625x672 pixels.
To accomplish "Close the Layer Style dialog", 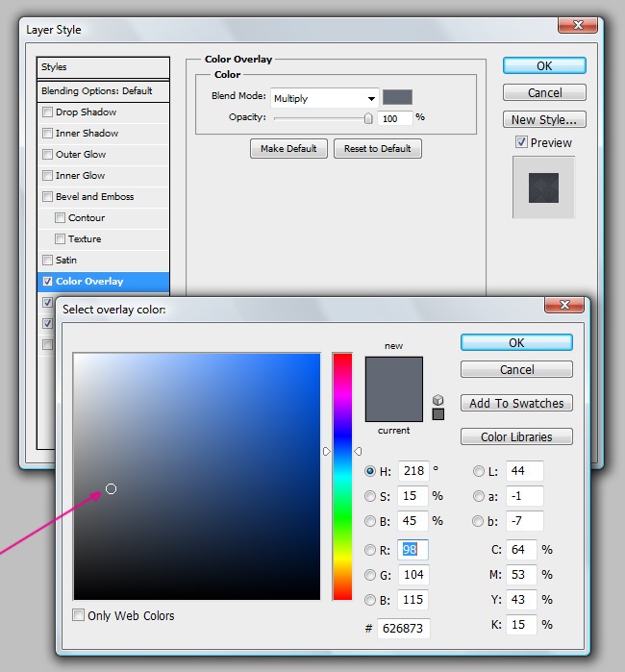I will click(x=578, y=25).
